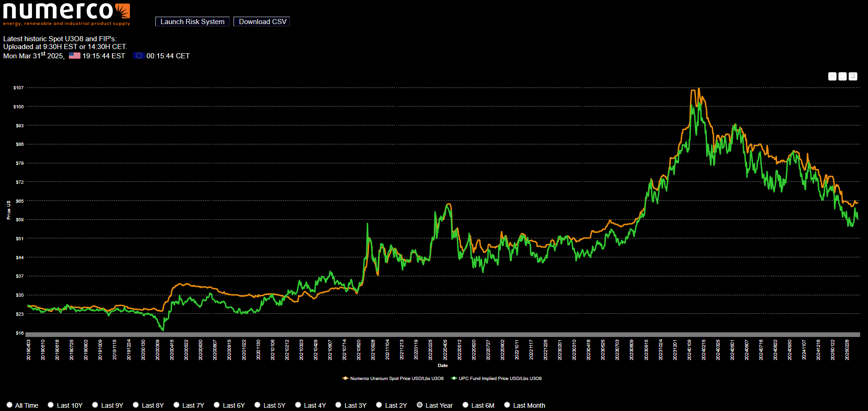Screen dimensions: 868x411
Task: Select the Last 3Y time range
Action: click(339, 405)
